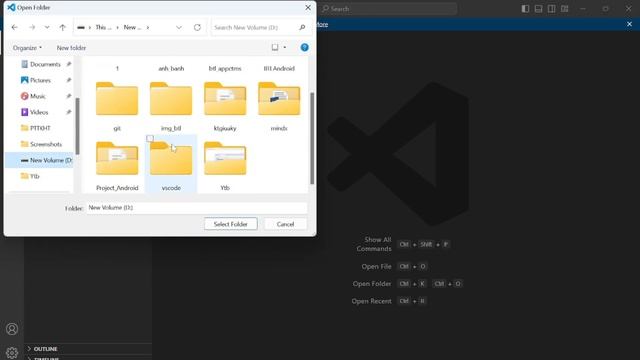
Task: Click 'Open File' shortcut label
Action: [376, 267]
